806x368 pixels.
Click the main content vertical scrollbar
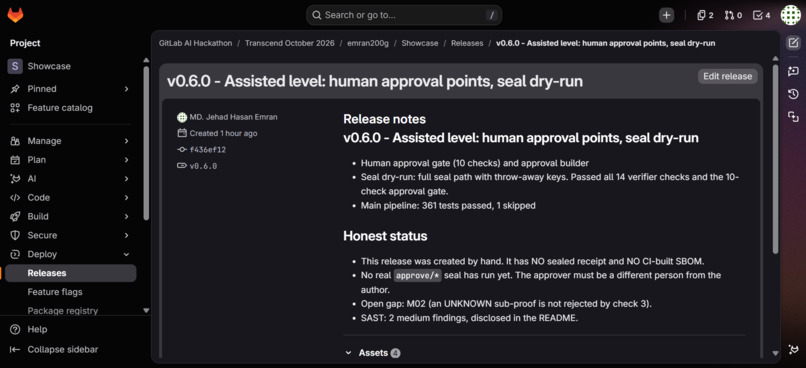(776, 158)
